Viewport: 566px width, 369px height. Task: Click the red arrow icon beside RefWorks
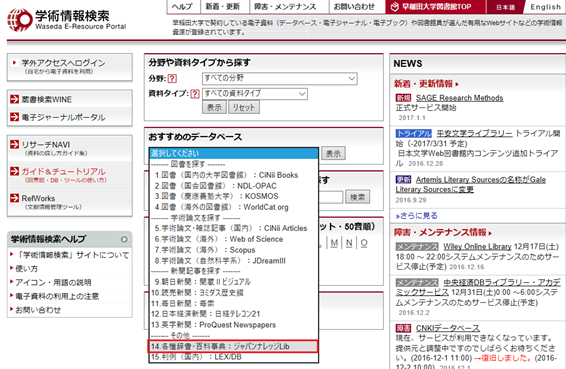[x=14, y=198]
